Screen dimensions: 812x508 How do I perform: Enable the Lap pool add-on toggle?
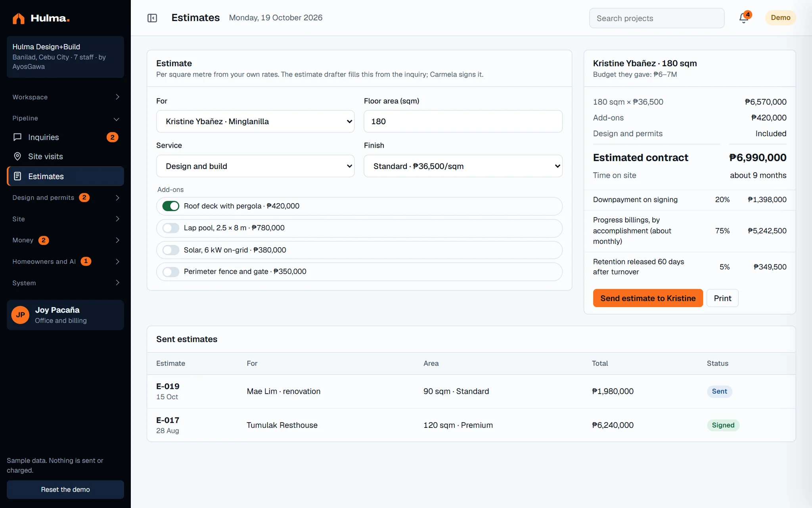(171, 228)
